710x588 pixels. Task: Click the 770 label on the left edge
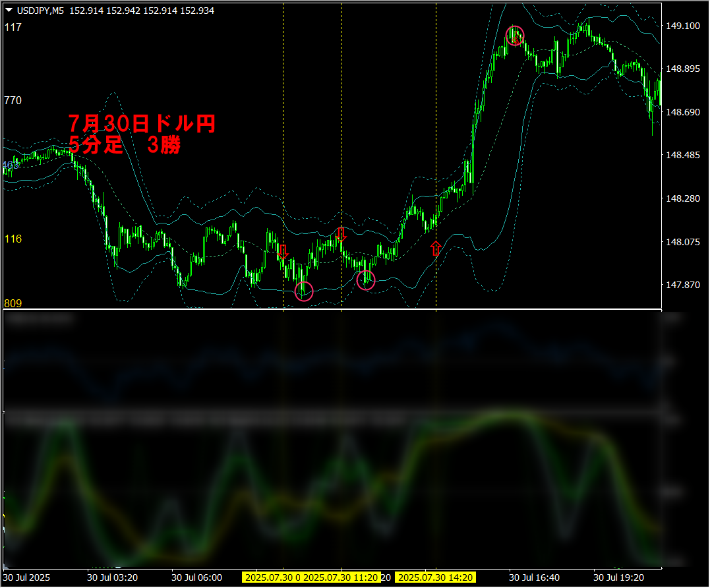(13, 101)
